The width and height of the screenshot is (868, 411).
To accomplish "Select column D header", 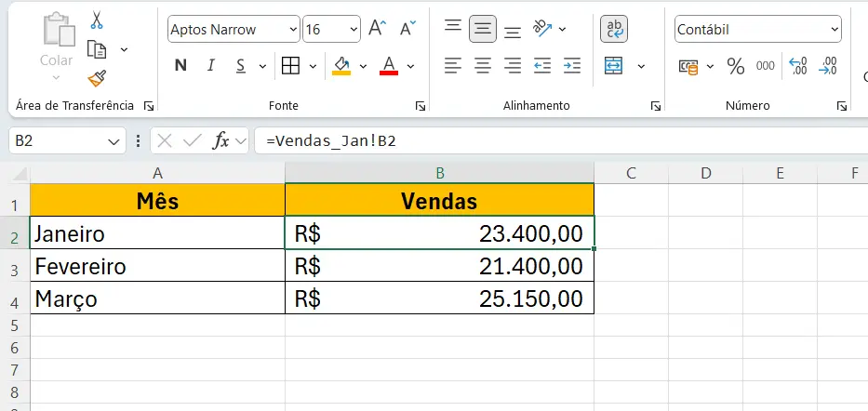I will point(706,173).
